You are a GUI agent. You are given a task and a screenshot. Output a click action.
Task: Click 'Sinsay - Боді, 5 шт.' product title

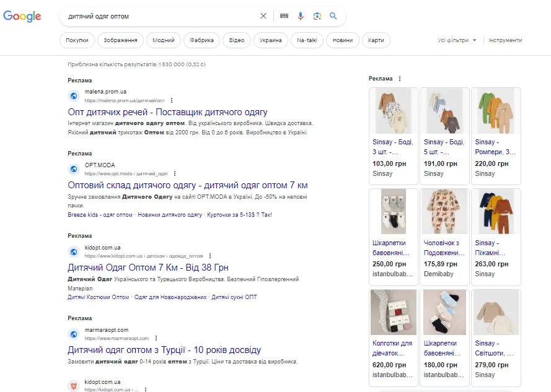click(x=444, y=147)
